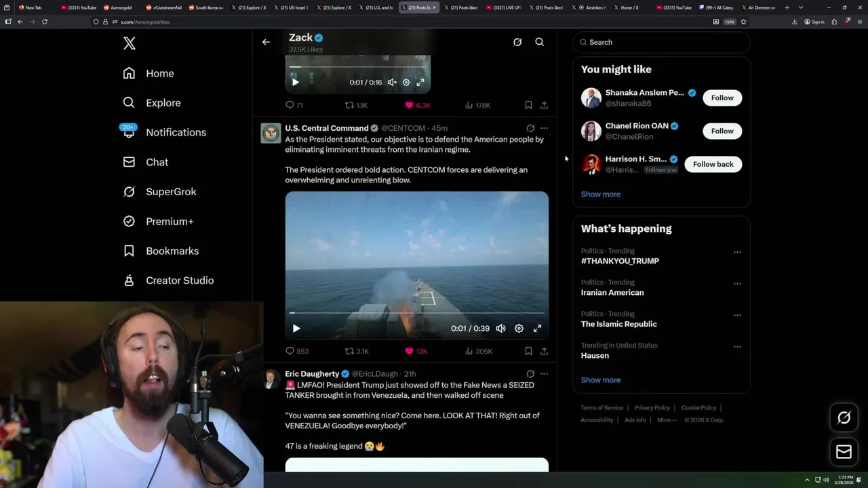Share the post with 178K views
Viewport: 868px width, 488px height.
click(x=544, y=105)
